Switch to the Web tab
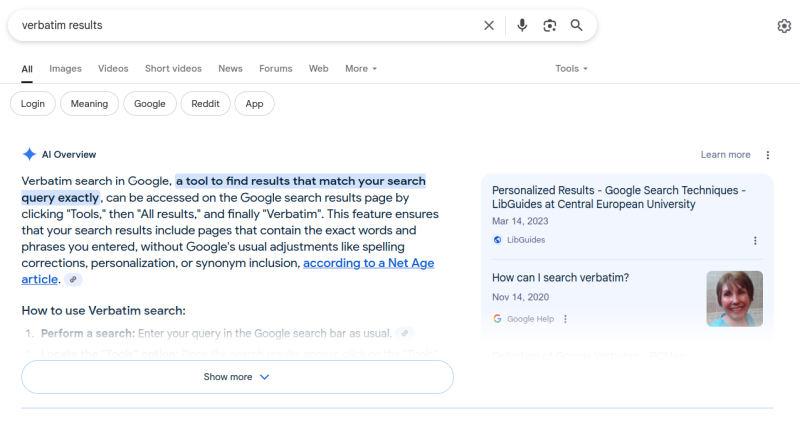Image resolution: width=800 pixels, height=424 pixels. (318, 68)
